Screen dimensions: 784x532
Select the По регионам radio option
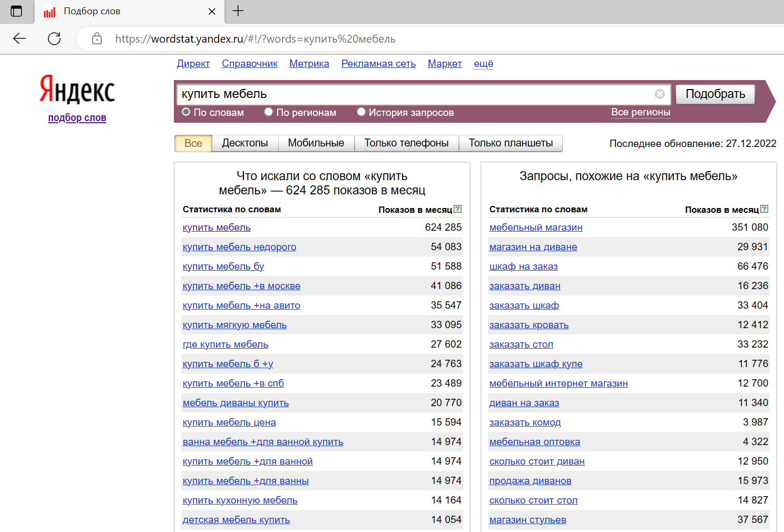269,112
